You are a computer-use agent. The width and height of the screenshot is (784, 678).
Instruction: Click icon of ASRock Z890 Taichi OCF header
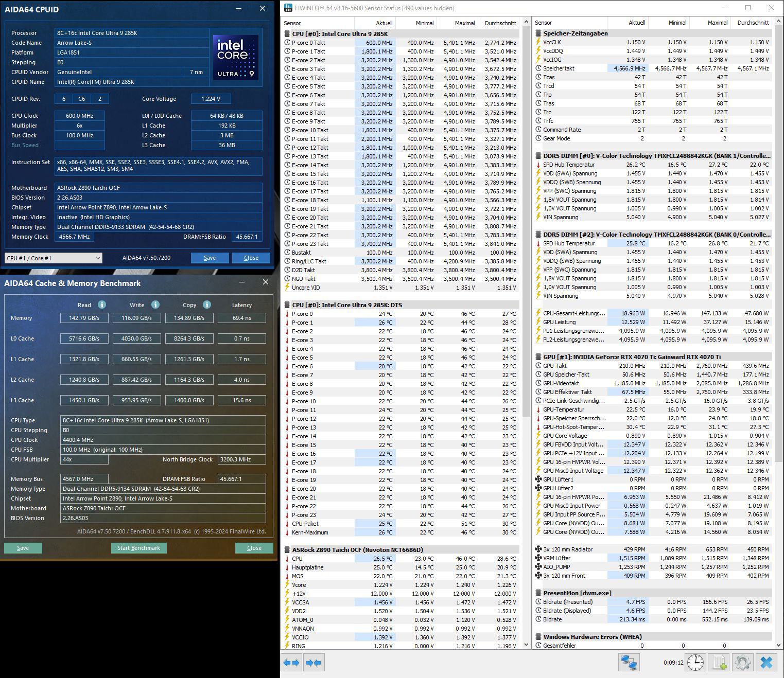287,550
